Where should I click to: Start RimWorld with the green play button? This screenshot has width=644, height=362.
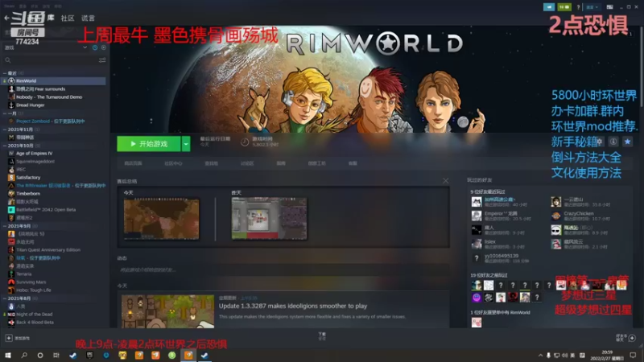(x=149, y=144)
